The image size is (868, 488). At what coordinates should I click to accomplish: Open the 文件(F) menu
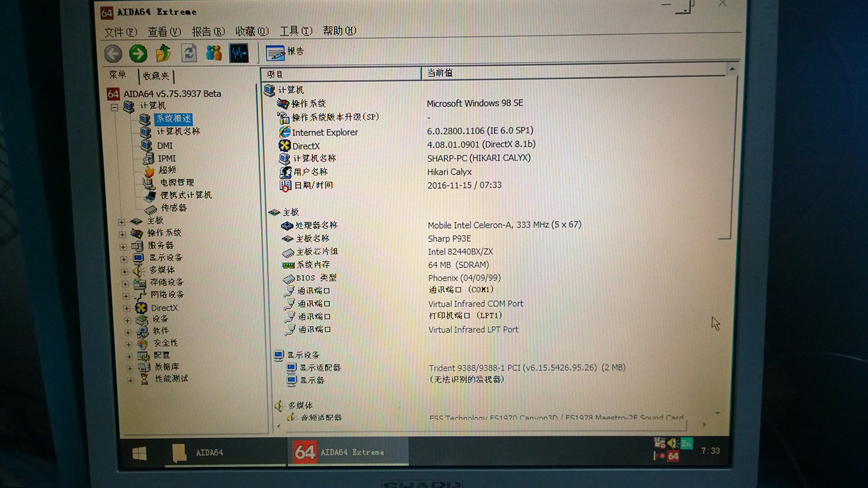pyautogui.click(x=120, y=31)
